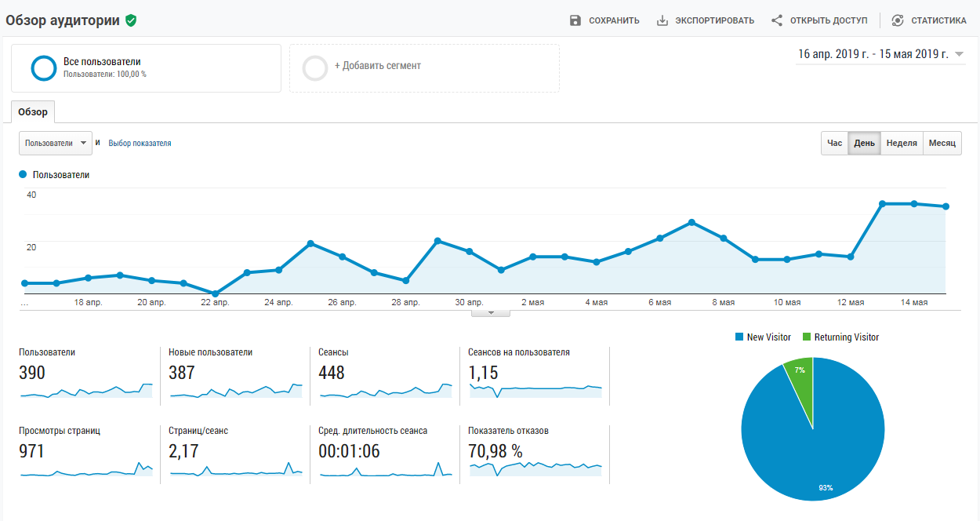Select the День view tab
Image resolution: width=980 pixels, height=521 pixels.
(865, 144)
